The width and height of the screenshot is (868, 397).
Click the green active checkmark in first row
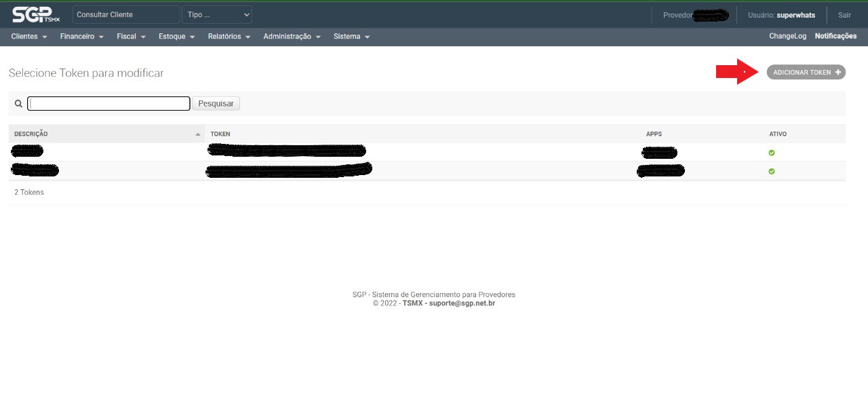pos(772,153)
